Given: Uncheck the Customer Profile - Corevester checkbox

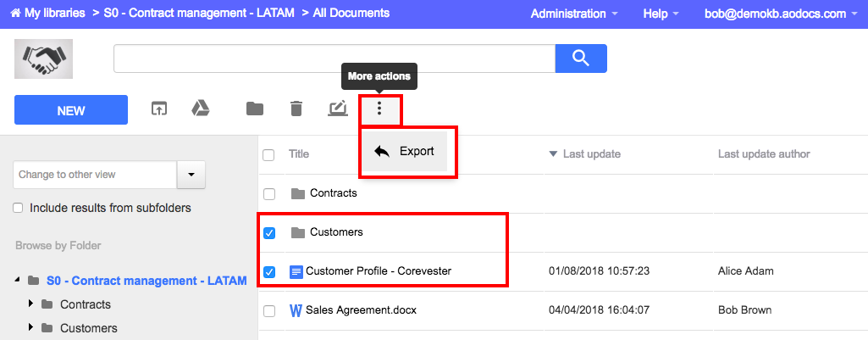Looking at the screenshot, I should click(269, 272).
